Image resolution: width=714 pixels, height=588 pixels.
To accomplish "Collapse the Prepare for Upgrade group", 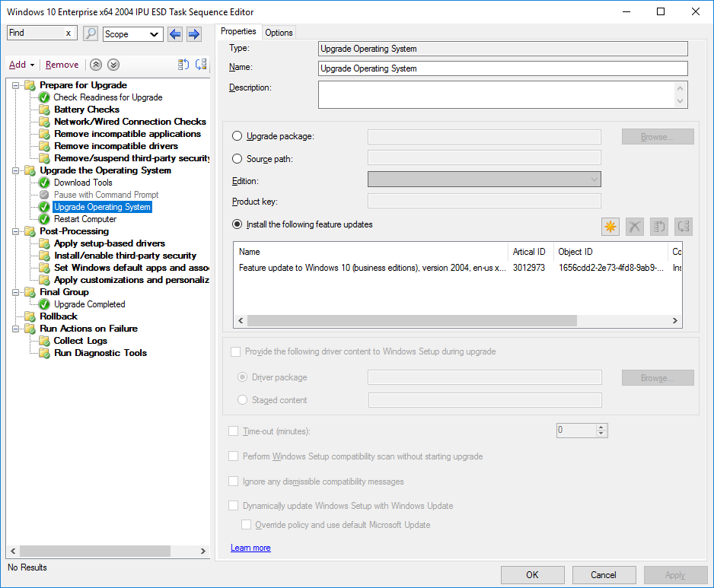I will click(x=15, y=85).
